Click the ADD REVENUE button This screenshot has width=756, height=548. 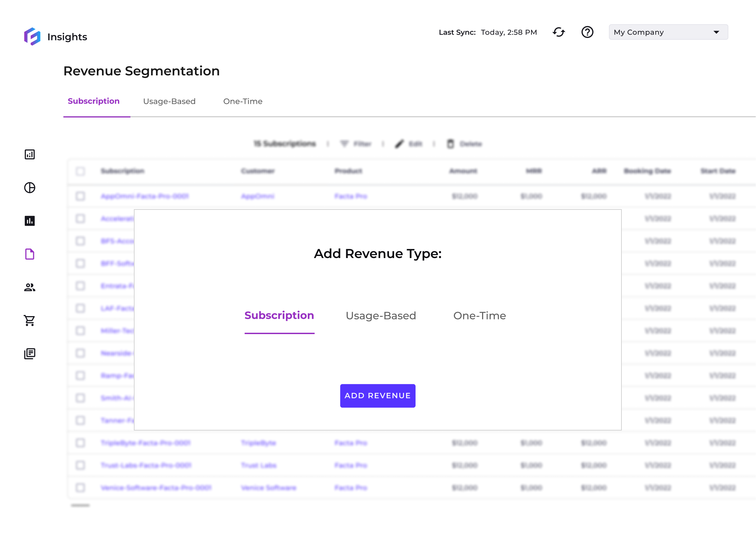point(377,396)
